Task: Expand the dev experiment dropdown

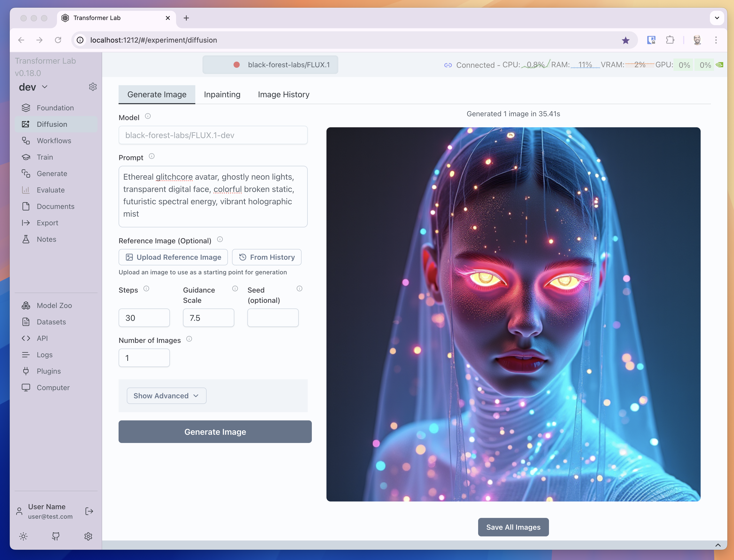Action: click(x=44, y=87)
